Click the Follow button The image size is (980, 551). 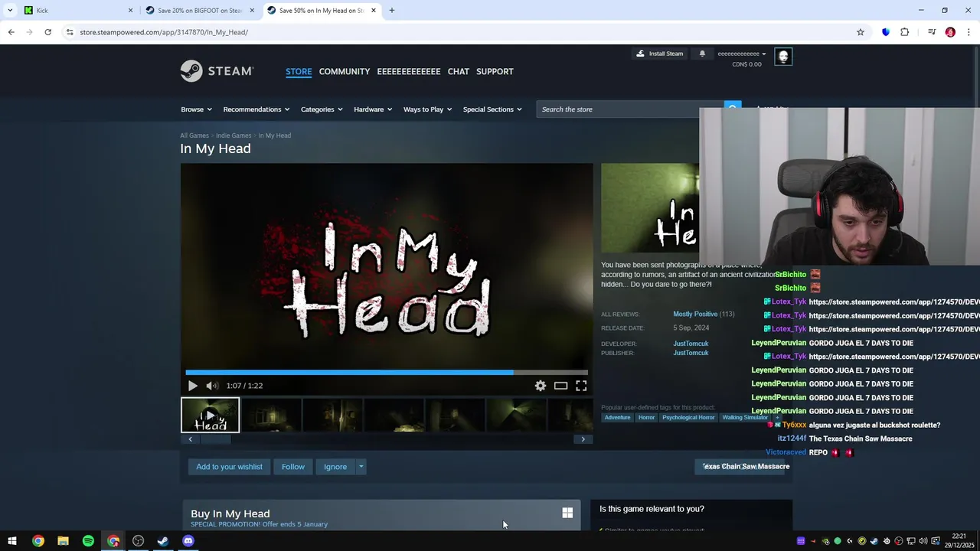coord(293,467)
